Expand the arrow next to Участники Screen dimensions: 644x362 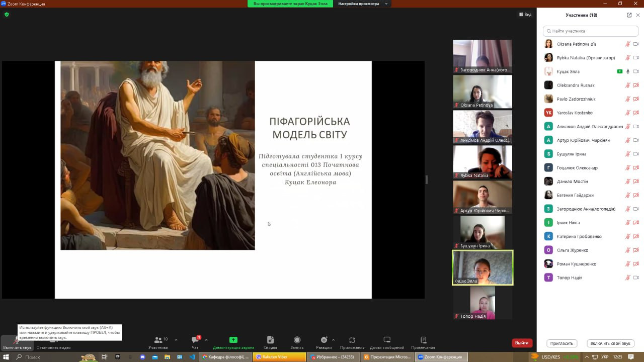pos(176,339)
